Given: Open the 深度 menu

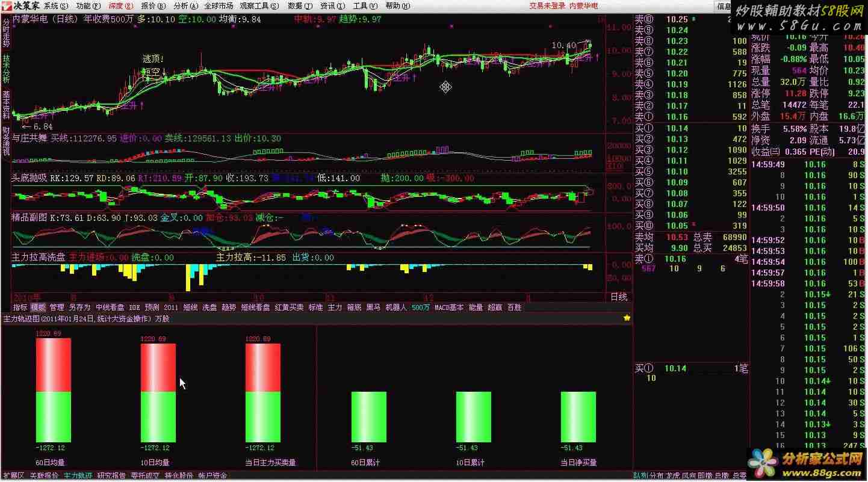Looking at the screenshot, I should point(120,5).
